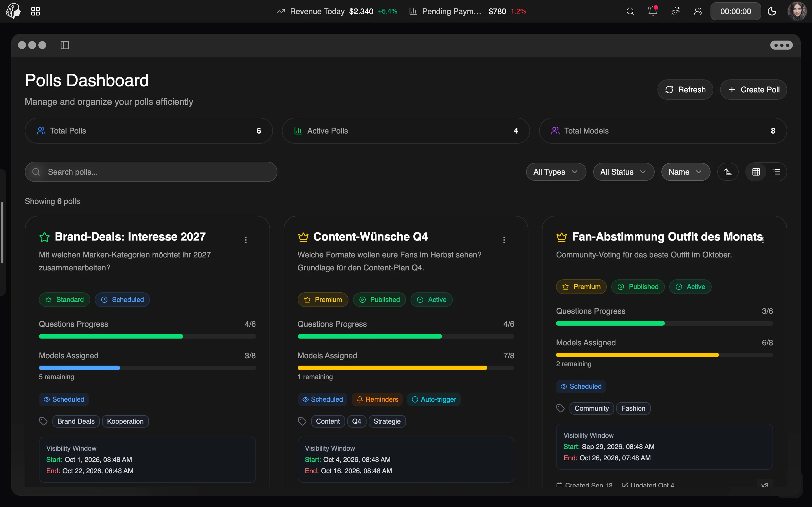Open Content-Wünsche Q4 poll options menu
This screenshot has height=507, width=812.
[504, 240]
